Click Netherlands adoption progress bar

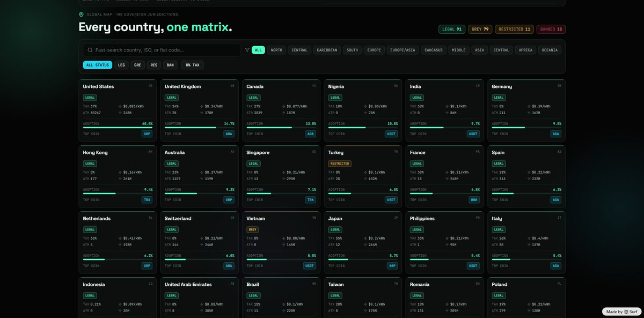(x=118, y=260)
